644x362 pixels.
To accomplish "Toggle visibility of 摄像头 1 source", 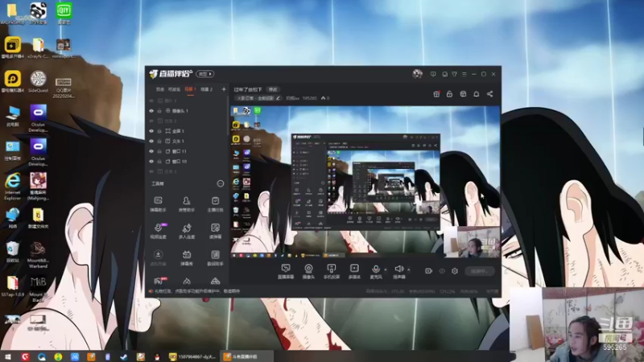I will pos(151,111).
